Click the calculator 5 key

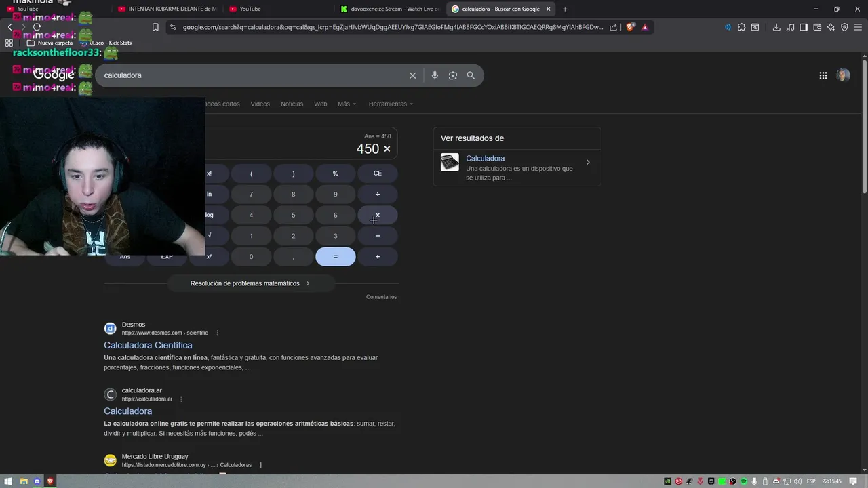coord(293,216)
